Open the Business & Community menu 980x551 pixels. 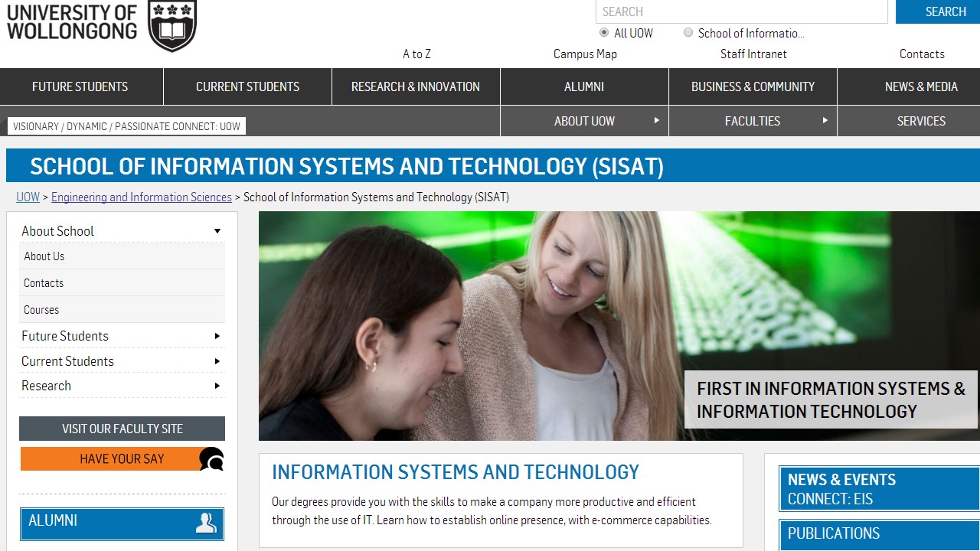[x=753, y=86]
